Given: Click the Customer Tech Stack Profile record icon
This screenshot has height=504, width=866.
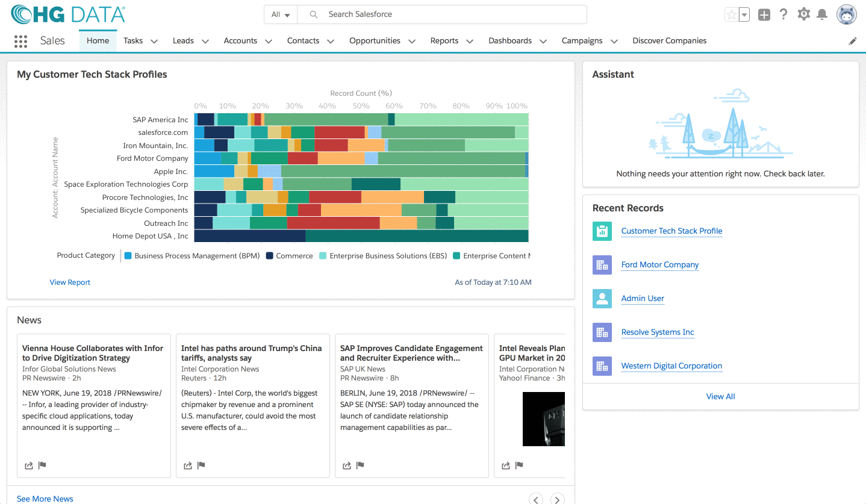Looking at the screenshot, I should (602, 231).
